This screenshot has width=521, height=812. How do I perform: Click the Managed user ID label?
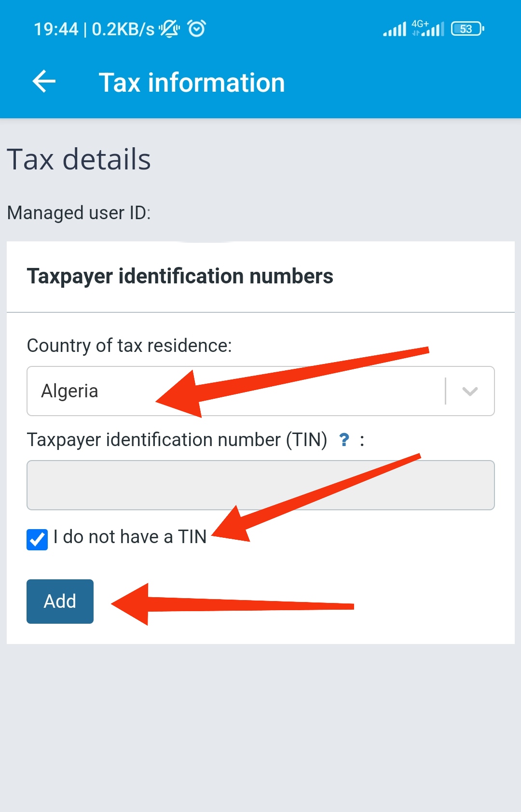[79, 212]
